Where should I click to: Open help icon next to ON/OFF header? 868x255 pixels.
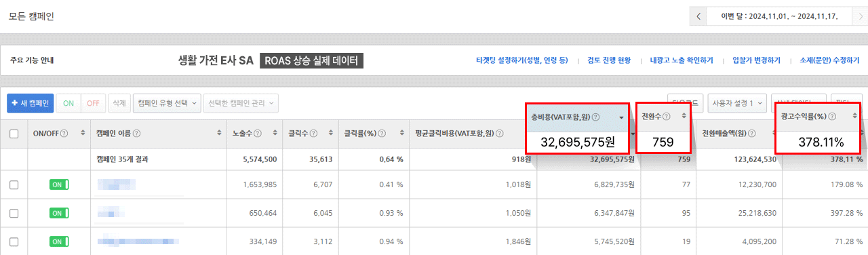(64, 134)
